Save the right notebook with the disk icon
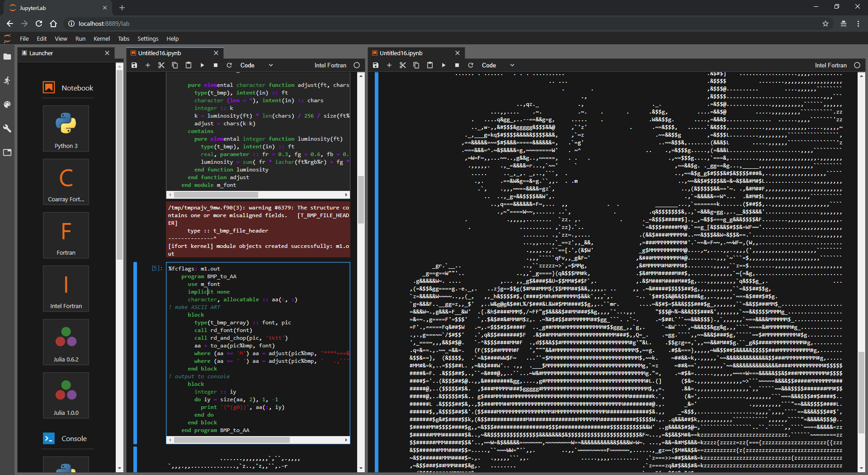868x475 pixels. [376, 65]
